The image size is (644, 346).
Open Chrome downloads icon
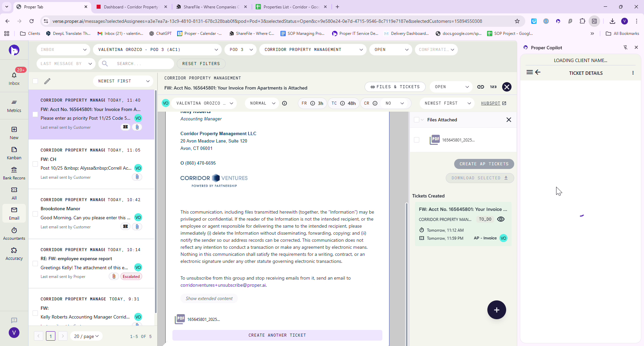click(612, 21)
